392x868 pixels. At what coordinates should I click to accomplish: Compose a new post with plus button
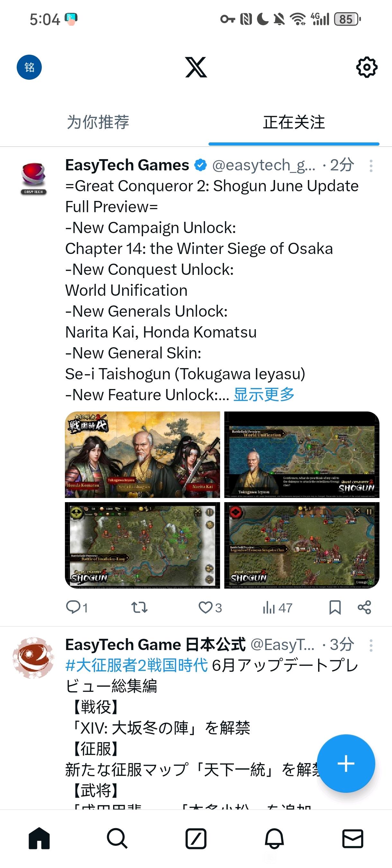[346, 763]
